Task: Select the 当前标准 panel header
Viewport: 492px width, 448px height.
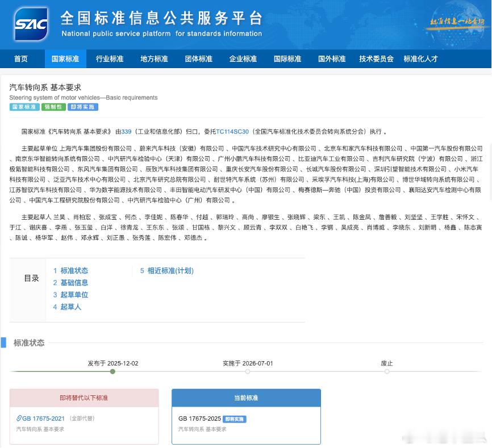Action: coord(245,397)
